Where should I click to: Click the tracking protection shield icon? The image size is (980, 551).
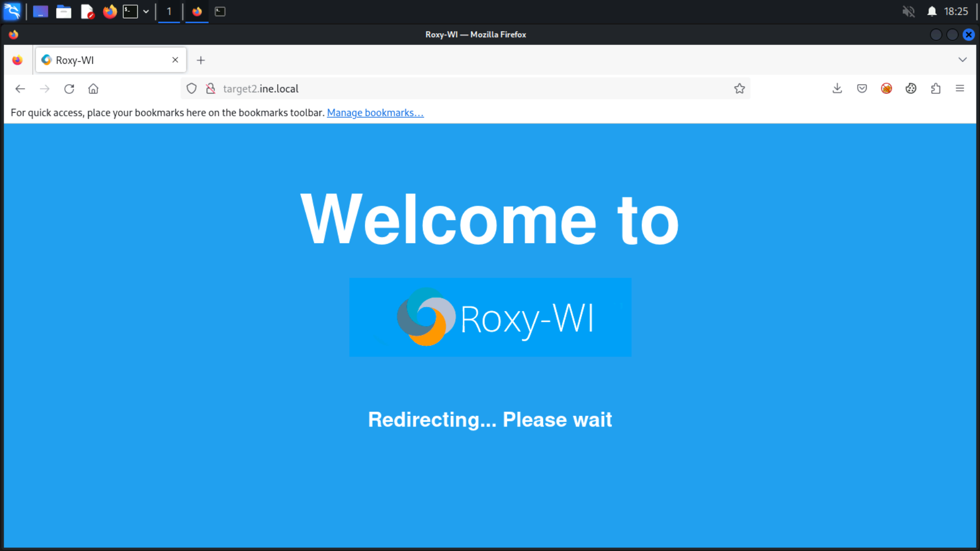[x=191, y=89]
